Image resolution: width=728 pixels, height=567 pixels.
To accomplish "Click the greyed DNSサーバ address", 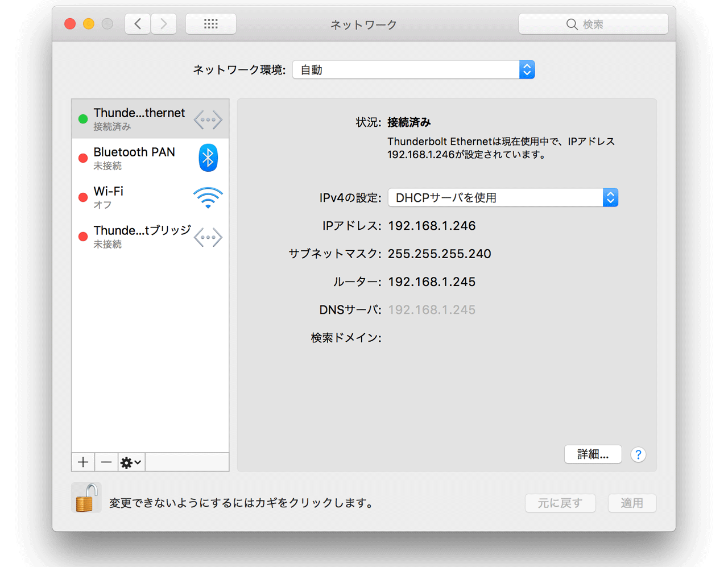I will tap(432, 309).
